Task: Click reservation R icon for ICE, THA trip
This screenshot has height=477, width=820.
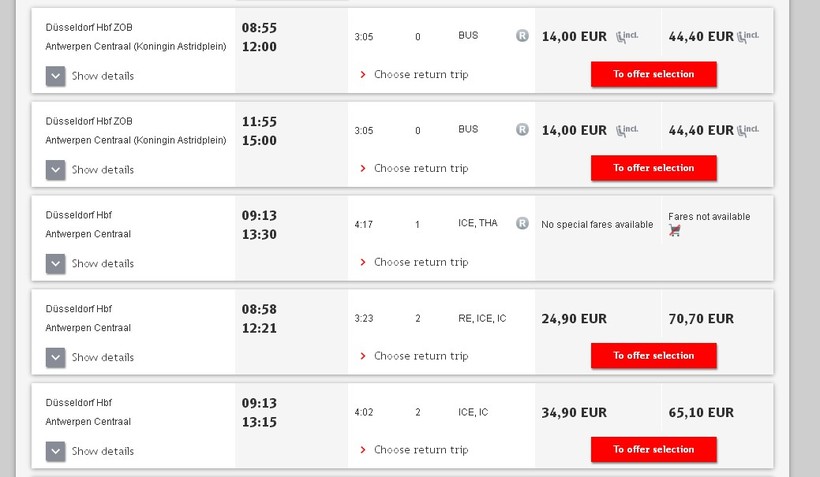Action: (x=522, y=224)
